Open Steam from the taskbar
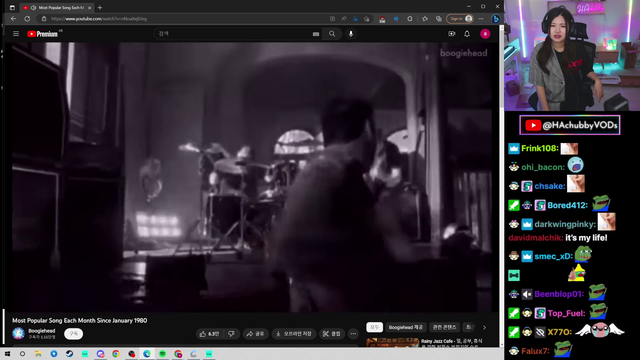Image resolution: width=640 pixels, height=360 pixels. click(69, 354)
